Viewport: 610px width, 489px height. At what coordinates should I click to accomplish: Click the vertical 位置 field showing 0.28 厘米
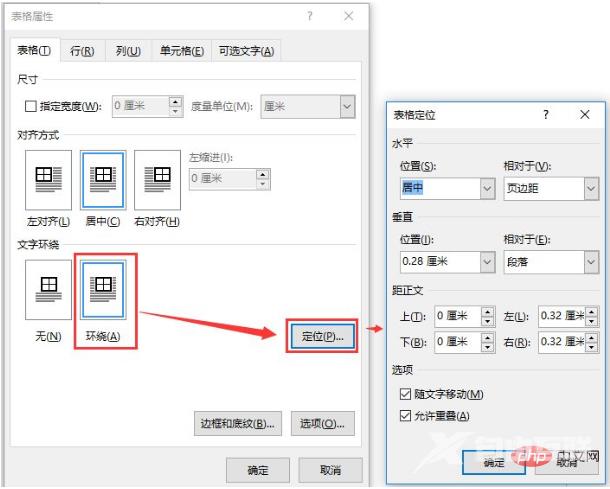click(x=438, y=262)
